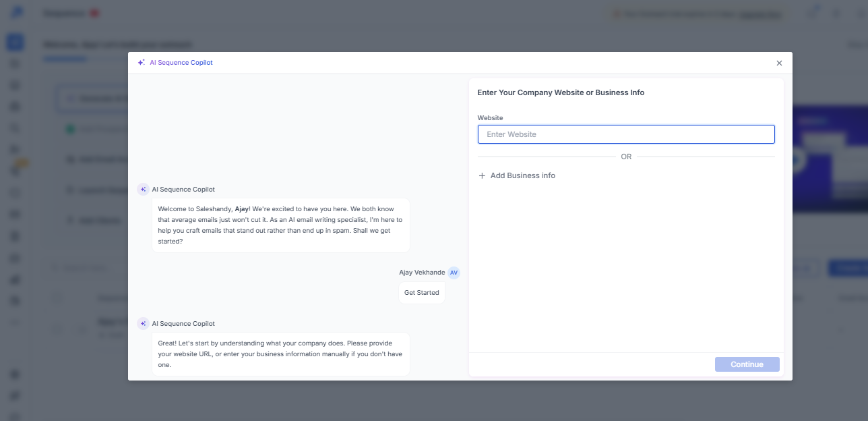
Task: Click the 'Ajay Vekhande' sender name
Action: tap(422, 273)
